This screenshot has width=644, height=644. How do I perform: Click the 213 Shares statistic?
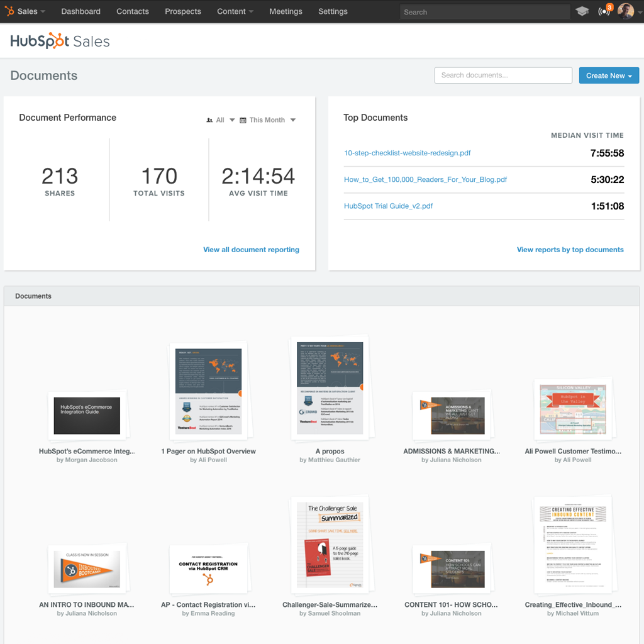[x=60, y=181]
